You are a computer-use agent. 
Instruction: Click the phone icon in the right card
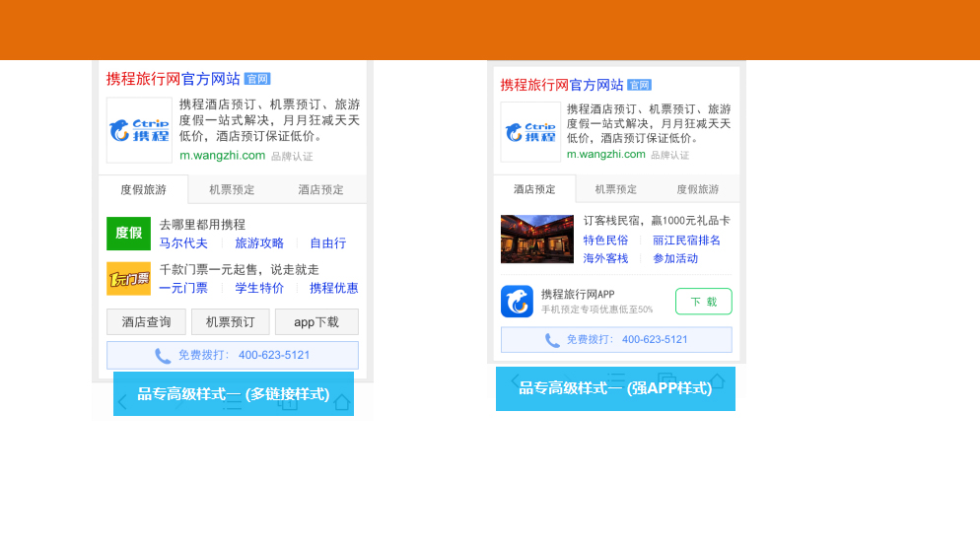[552, 340]
